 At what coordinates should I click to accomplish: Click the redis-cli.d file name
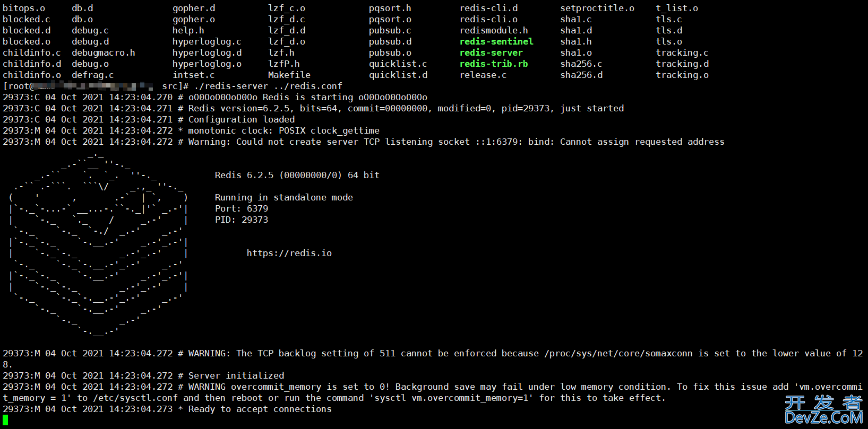[x=488, y=8]
